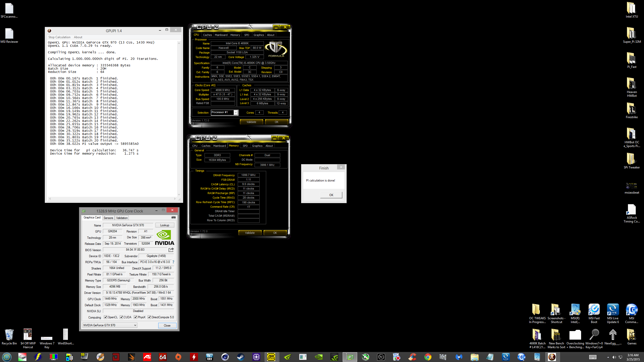Open the NVIDIA GeForce GTX 970 dropdown

(x=110, y=325)
